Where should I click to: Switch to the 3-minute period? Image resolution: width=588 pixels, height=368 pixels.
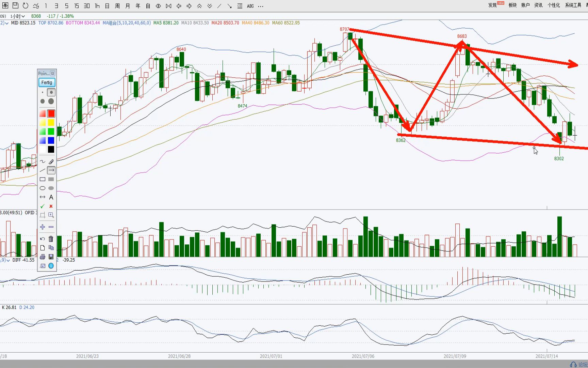pyautogui.click(x=56, y=6)
